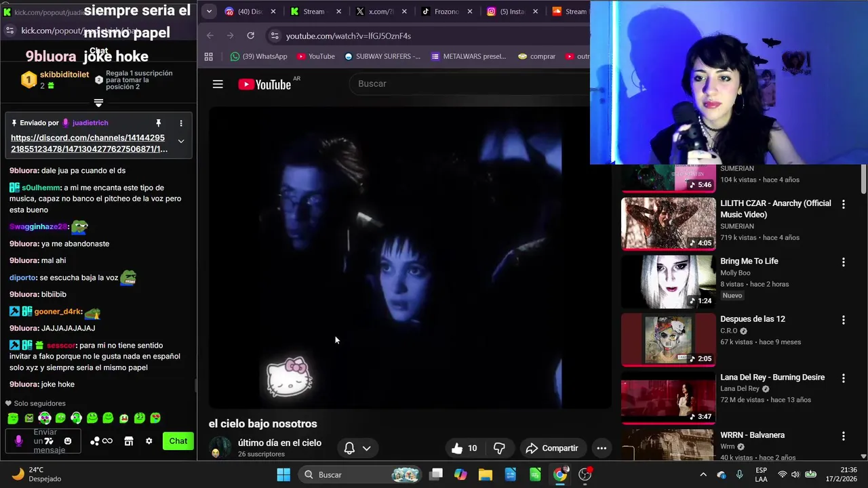Image resolution: width=868 pixels, height=488 pixels.
Task: Expand the notification bell options dropdown arrow
Action: (x=366, y=448)
